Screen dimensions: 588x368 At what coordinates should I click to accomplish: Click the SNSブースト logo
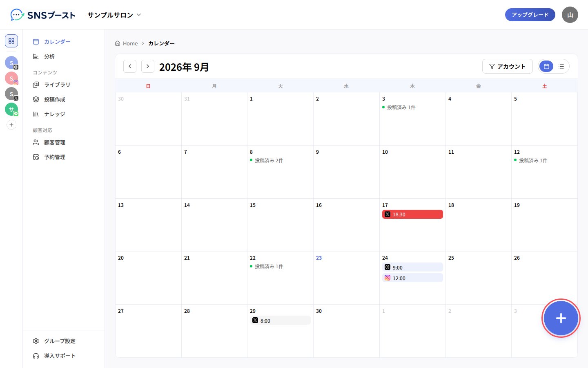[x=43, y=15]
